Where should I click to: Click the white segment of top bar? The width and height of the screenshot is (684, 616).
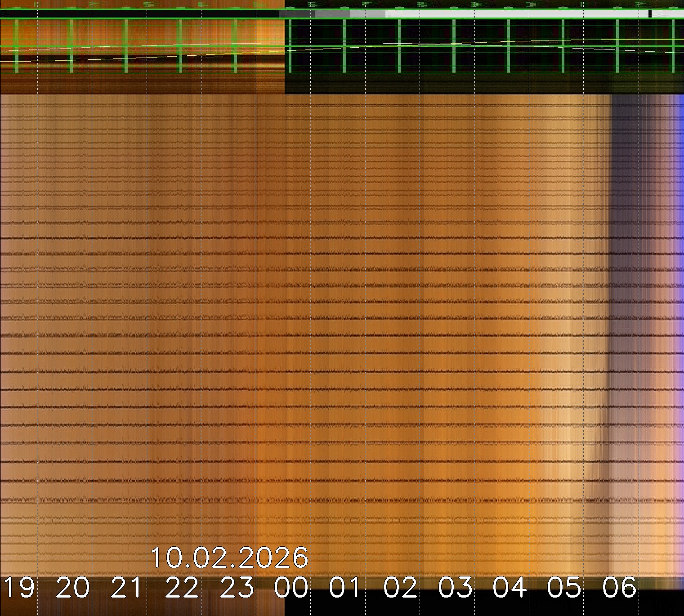click(x=517, y=14)
